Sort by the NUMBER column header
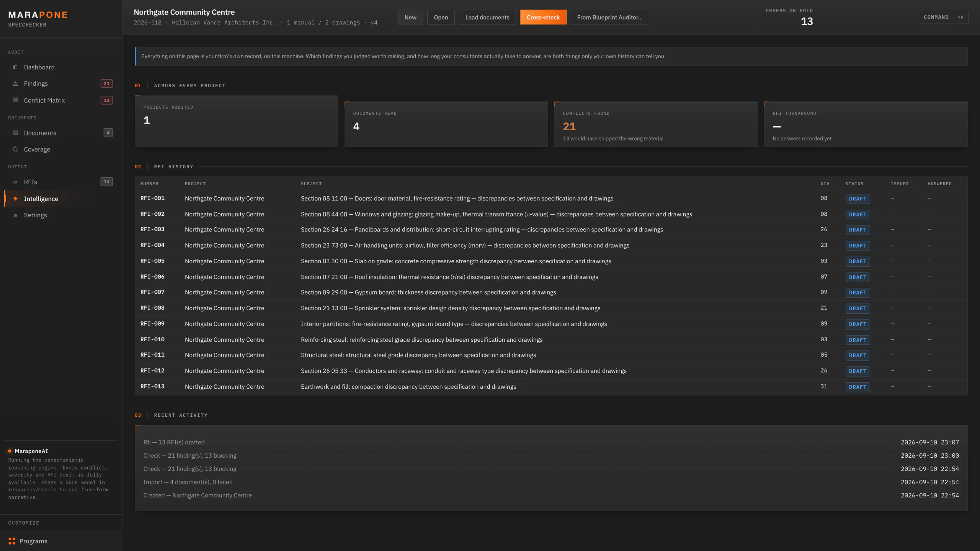 point(149,184)
